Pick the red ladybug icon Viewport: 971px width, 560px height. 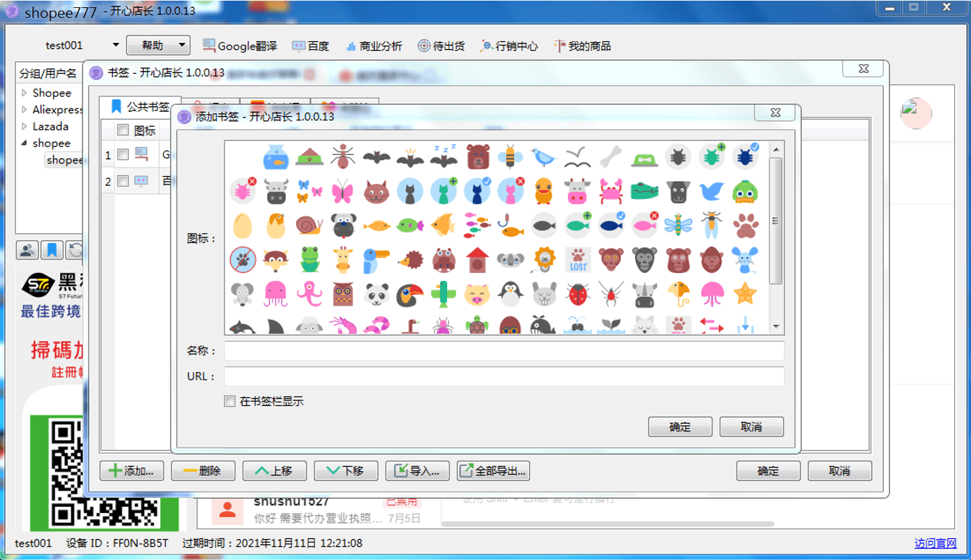pyautogui.click(x=577, y=294)
